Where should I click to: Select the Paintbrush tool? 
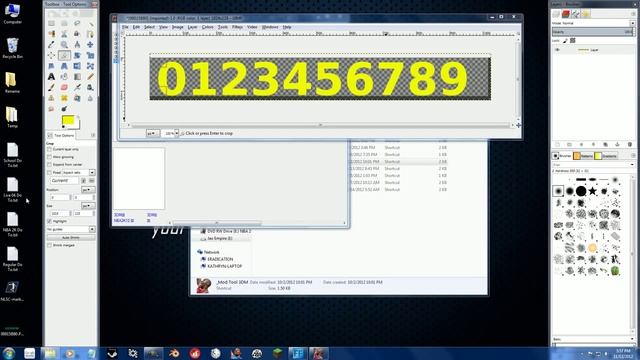point(51,87)
